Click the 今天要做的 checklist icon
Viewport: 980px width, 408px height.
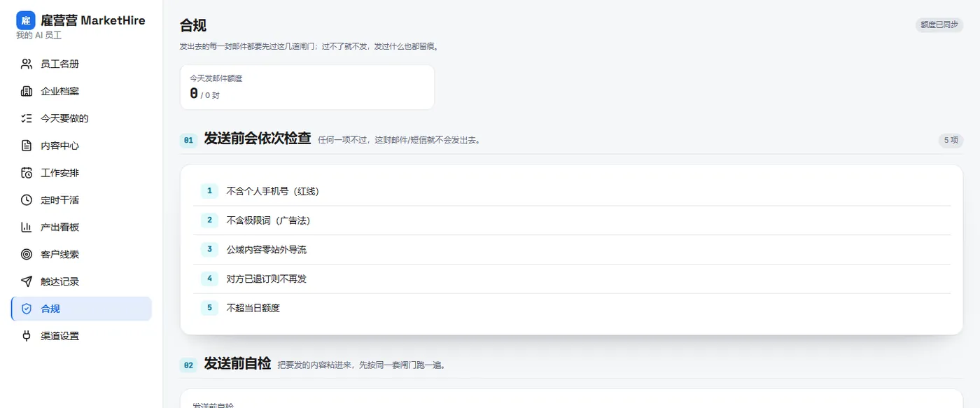[x=27, y=118]
